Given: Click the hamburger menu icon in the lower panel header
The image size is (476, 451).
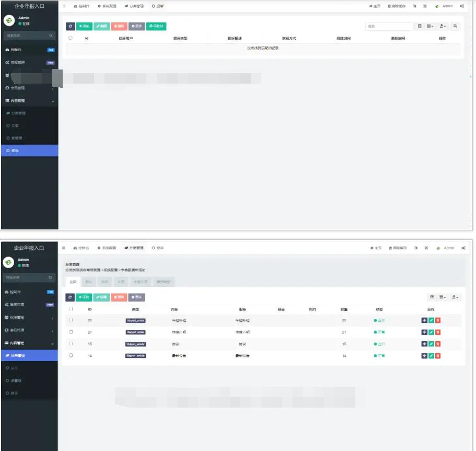Looking at the screenshot, I should click(64, 248).
